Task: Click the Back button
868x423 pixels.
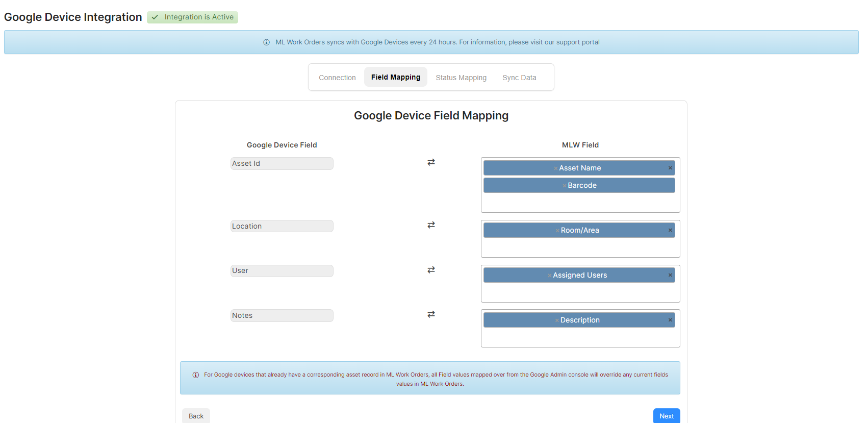Action: pyautogui.click(x=196, y=416)
